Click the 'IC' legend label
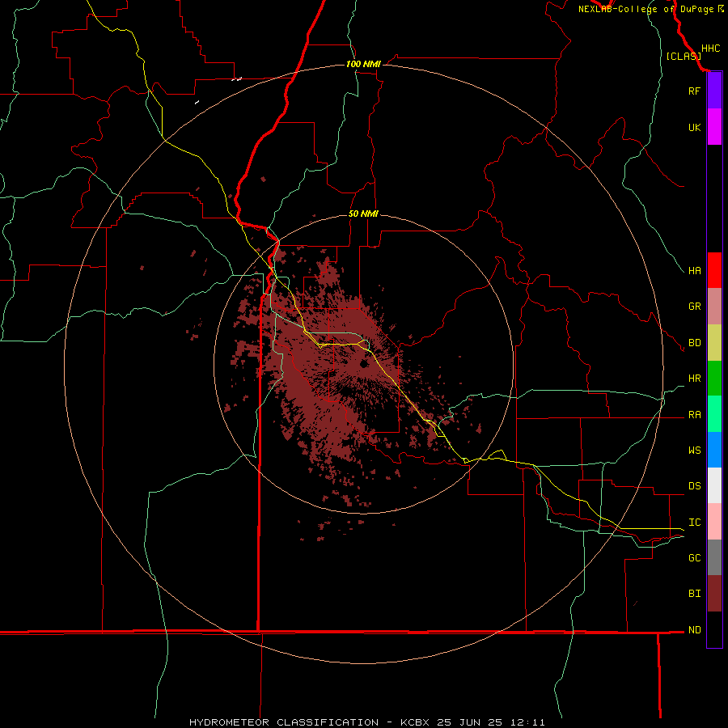 coord(694,523)
